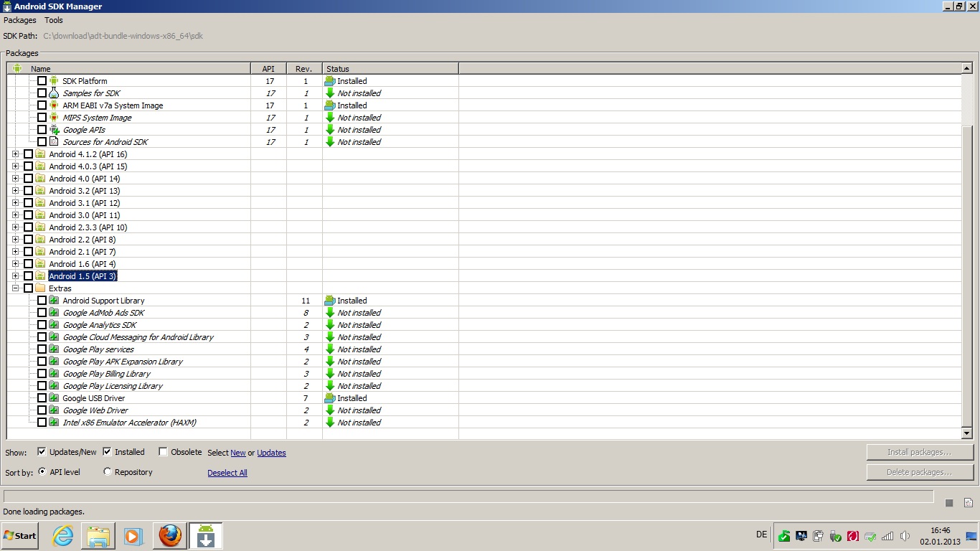Viewport: 980px width, 551px height.
Task: Click the Google APIs package icon
Action: tap(54, 130)
